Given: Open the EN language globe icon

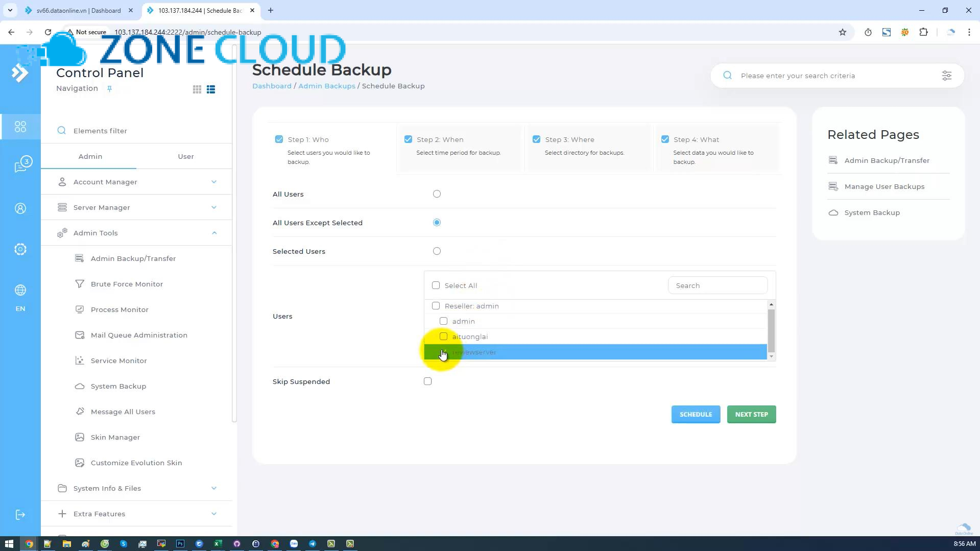Looking at the screenshot, I should 20,290.
